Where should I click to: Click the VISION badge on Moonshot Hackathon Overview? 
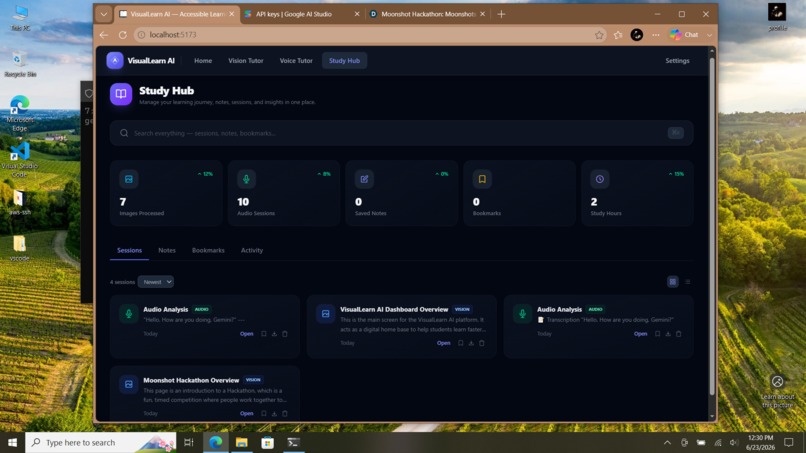coord(253,380)
